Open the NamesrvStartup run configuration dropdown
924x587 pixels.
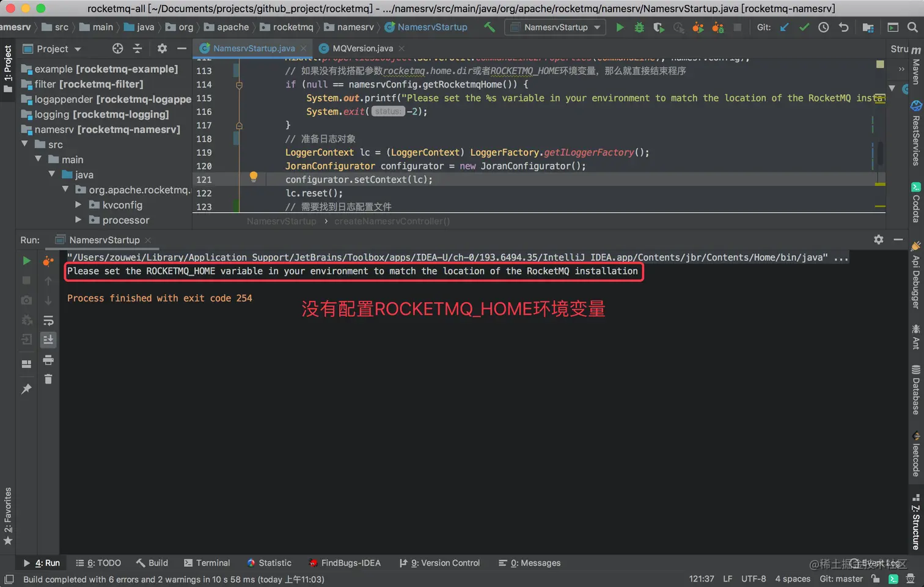pos(556,27)
